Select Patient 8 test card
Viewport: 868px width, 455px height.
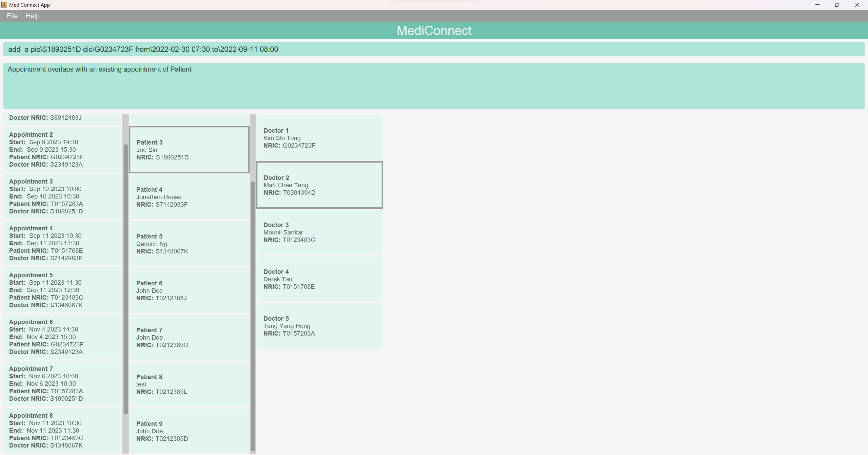point(189,384)
